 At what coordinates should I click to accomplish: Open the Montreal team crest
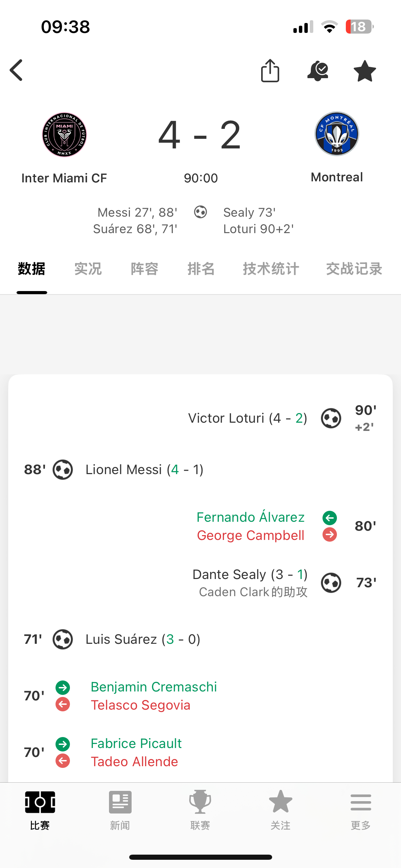[x=337, y=134]
